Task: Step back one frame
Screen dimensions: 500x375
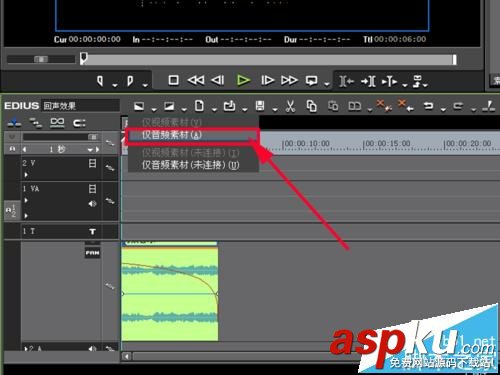Action: click(218, 80)
